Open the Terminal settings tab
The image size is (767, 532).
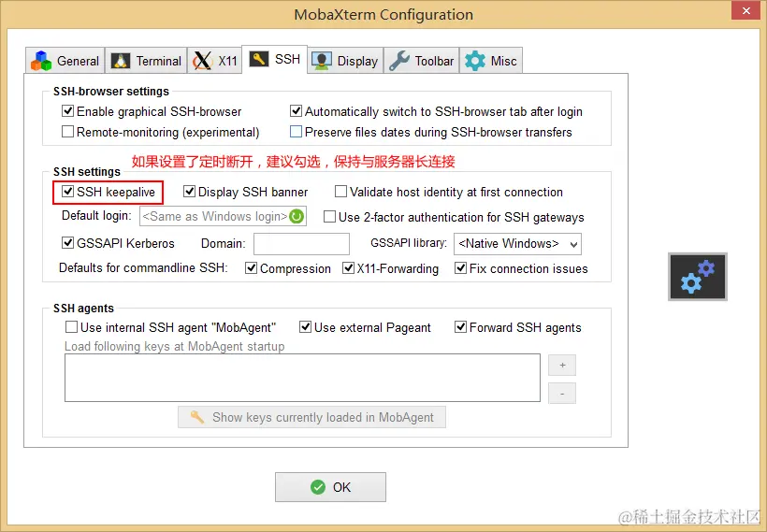tap(146, 61)
